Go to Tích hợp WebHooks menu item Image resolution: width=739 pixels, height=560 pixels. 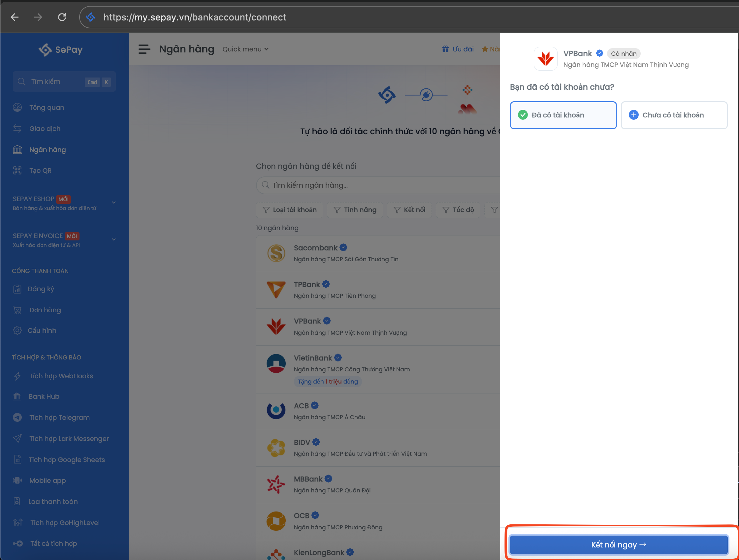61,376
